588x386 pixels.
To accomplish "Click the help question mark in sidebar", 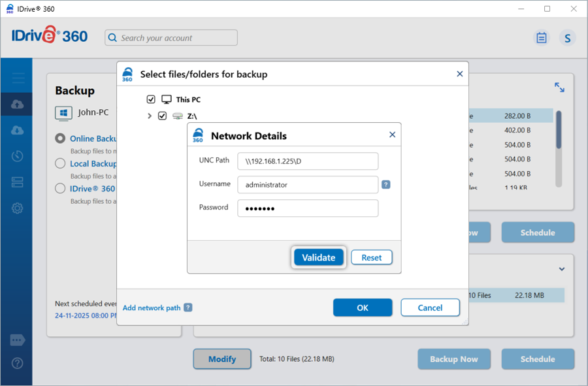I will click(x=18, y=363).
